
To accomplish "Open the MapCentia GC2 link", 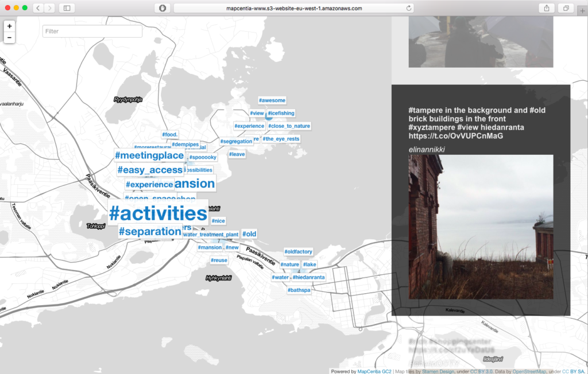I will point(374,371).
